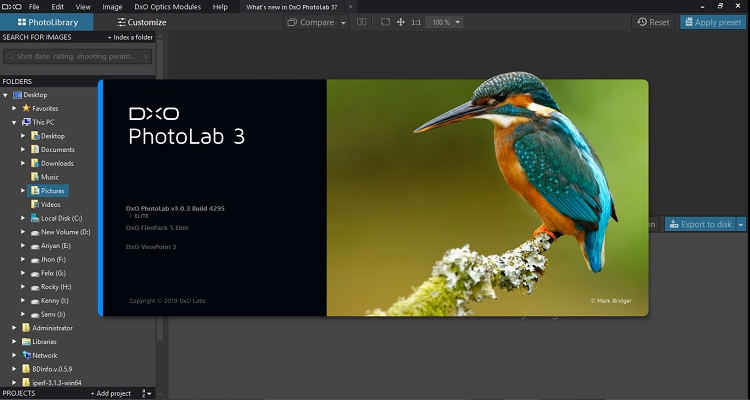This screenshot has height=400, width=750.
Task: Open the 100 % zoom dropdown
Action: [x=444, y=22]
